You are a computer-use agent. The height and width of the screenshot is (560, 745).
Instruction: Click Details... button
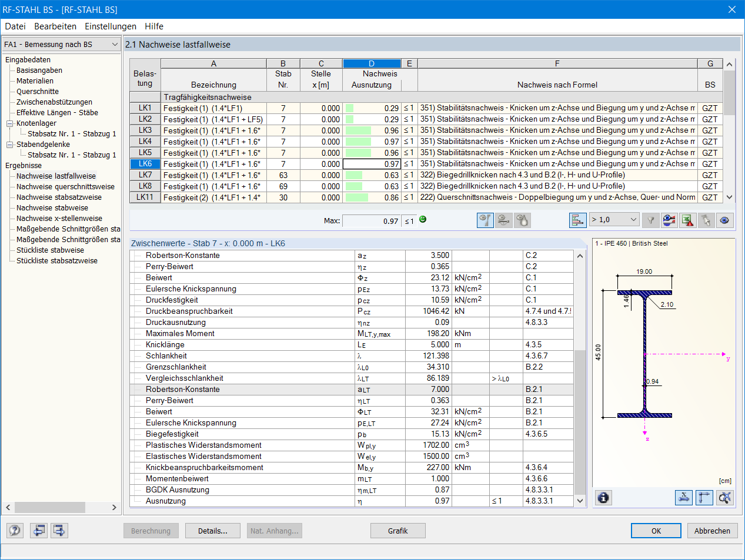[213, 531]
